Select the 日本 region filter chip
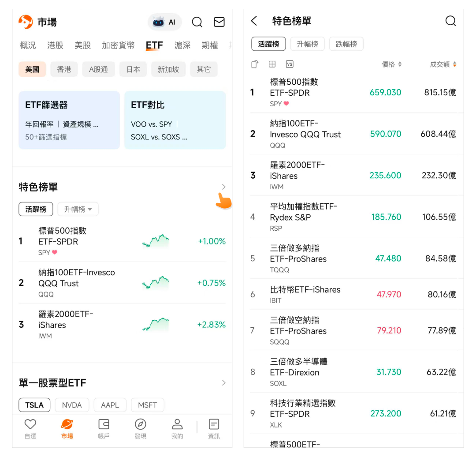476x457 pixels. click(133, 69)
